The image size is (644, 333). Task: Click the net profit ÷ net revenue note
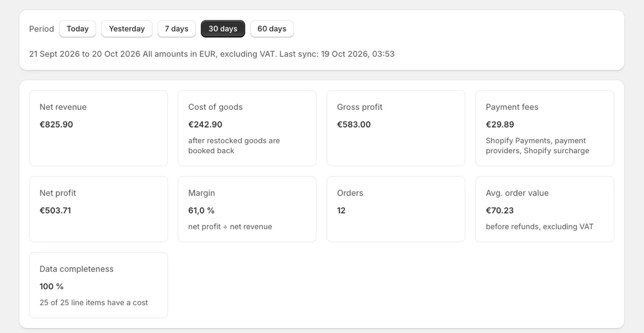(x=230, y=227)
